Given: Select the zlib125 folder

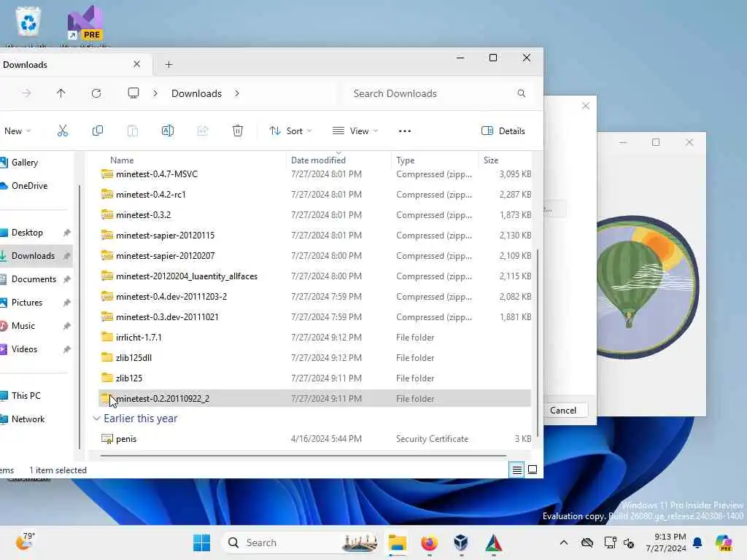Looking at the screenshot, I should pyautogui.click(x=314, y=378).
